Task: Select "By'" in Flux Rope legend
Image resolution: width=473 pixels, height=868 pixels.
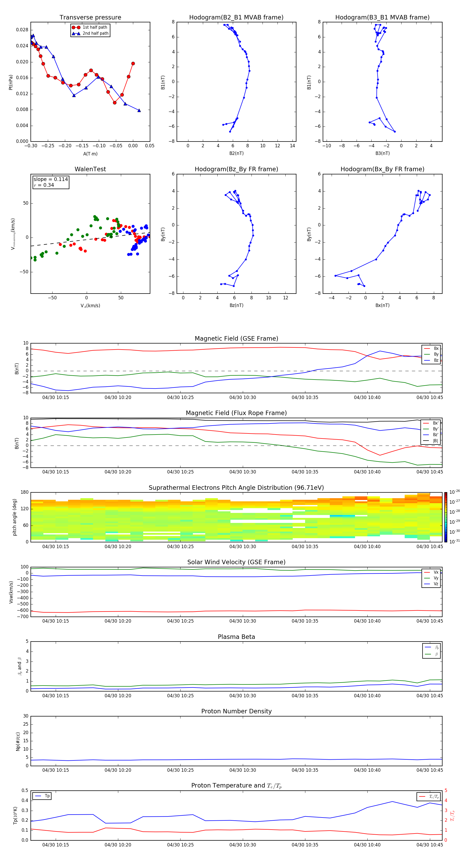Action: coord(431,429)
